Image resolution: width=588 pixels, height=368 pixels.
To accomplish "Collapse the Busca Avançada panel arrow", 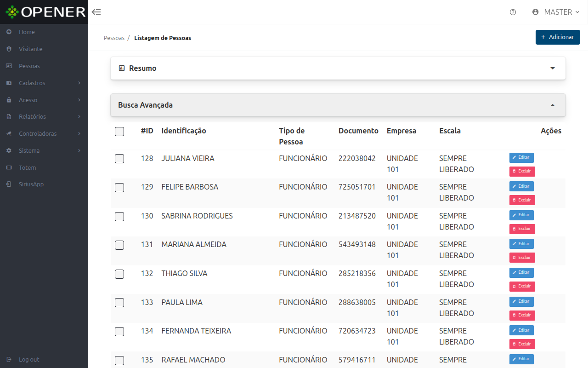I will [553, 105].
